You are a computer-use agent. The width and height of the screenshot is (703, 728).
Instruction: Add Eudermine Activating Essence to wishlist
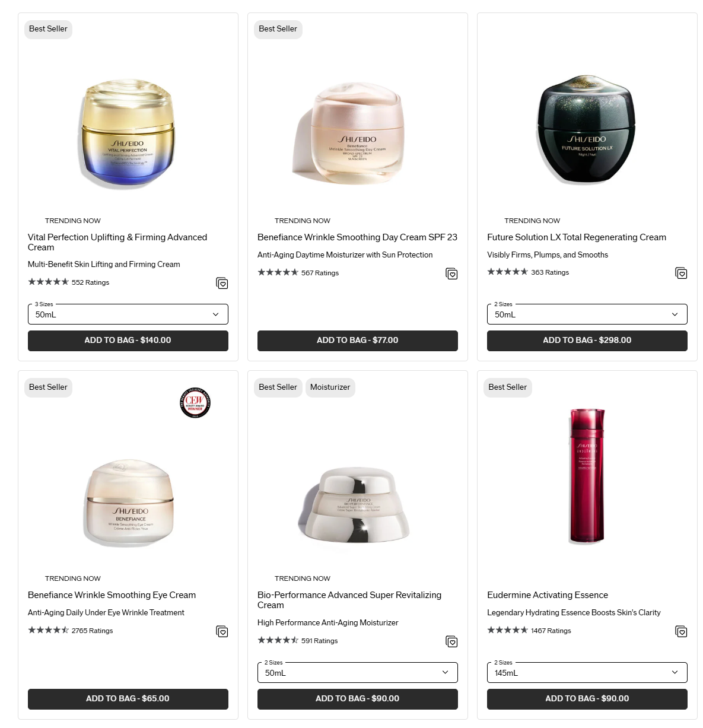coord(681,631)
